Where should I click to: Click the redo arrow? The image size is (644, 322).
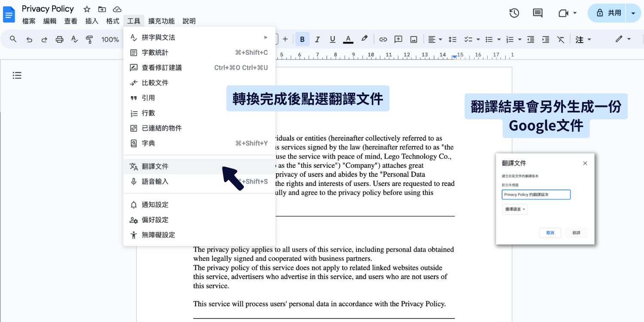[x=44, y=39]
